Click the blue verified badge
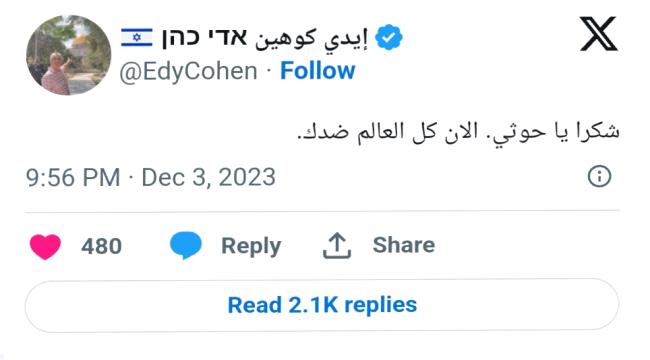This screenshot has width=650, height=360. (x=388, y=37)
